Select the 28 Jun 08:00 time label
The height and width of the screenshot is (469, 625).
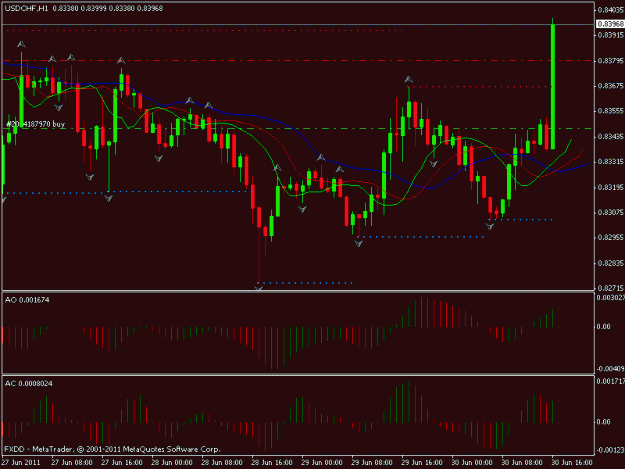(222, 462)
